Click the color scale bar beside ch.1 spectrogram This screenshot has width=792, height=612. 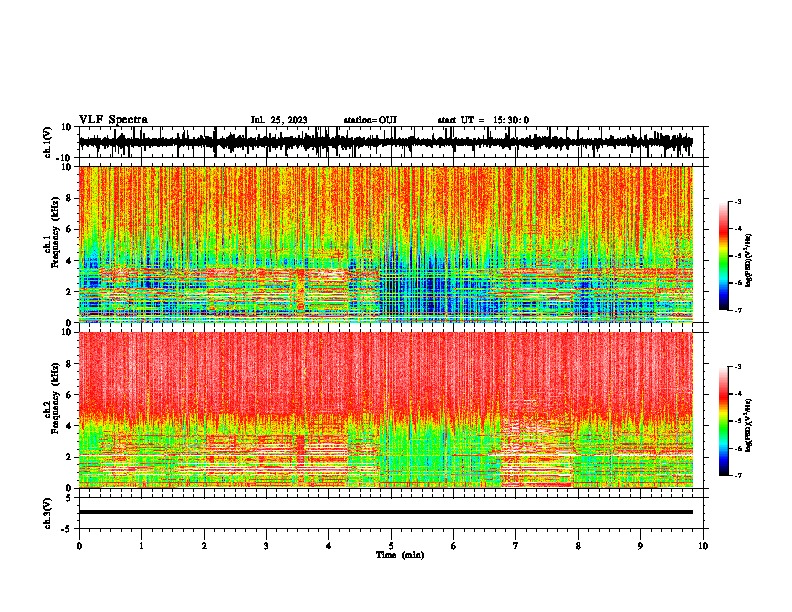[x=723, y=256]
